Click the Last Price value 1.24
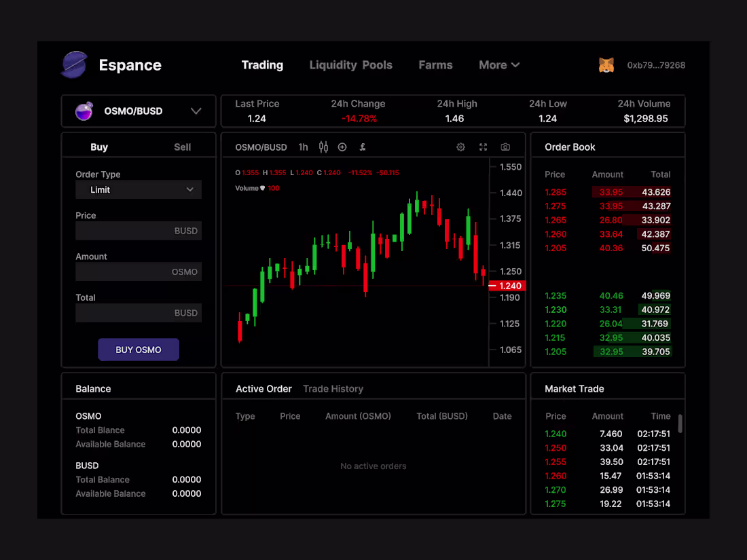The width and height of the screenshot is (747, 560). point(257,119)
